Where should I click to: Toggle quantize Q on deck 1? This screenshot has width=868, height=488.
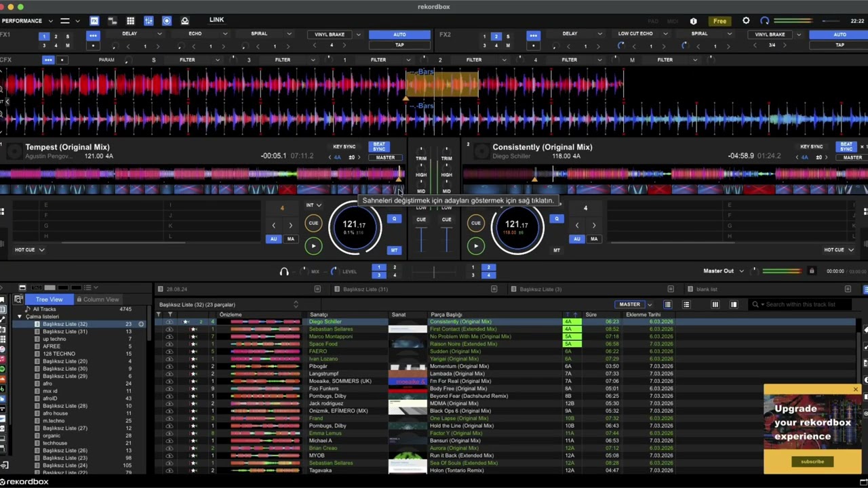point(394,219)
